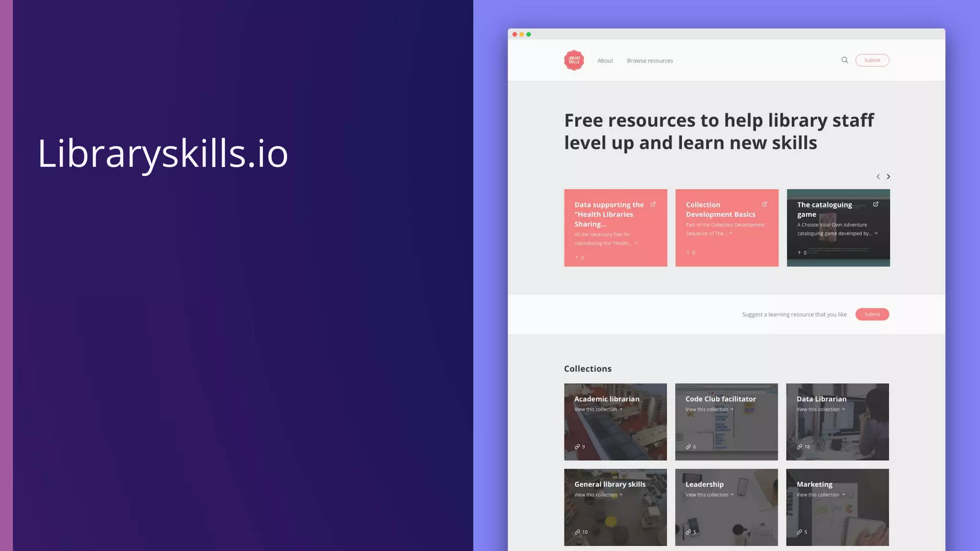Screen dimensions: 980x551
Task: Upvote The cataloguing game resource
Action: tap(802, 253)
